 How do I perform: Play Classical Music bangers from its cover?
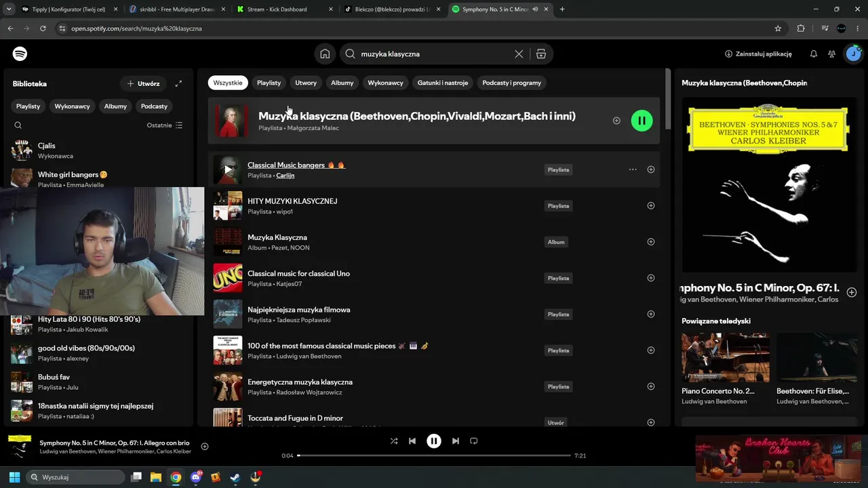pyautogui.click(x=228, y=169)
